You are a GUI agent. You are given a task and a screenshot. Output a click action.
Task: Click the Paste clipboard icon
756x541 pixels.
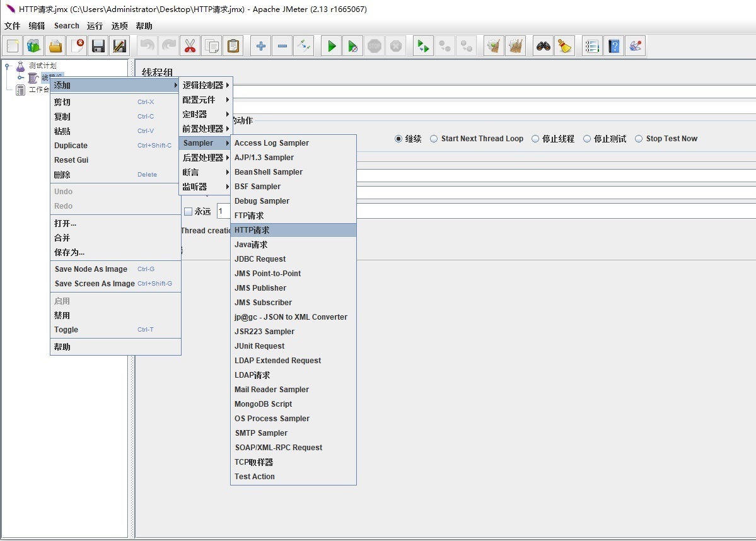pyautogui.click(x=233, y=46)
